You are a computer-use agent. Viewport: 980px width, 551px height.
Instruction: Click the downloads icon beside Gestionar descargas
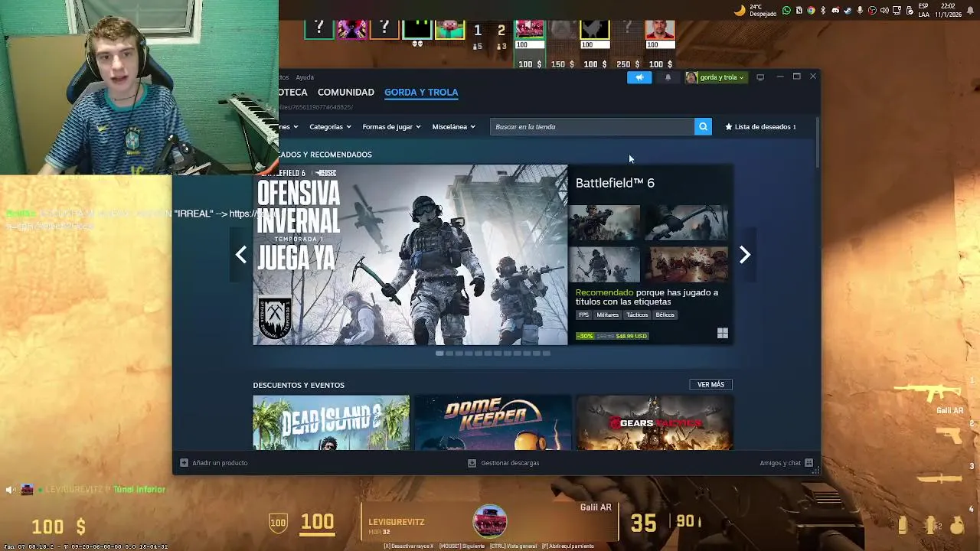click(x=472, y=463)
